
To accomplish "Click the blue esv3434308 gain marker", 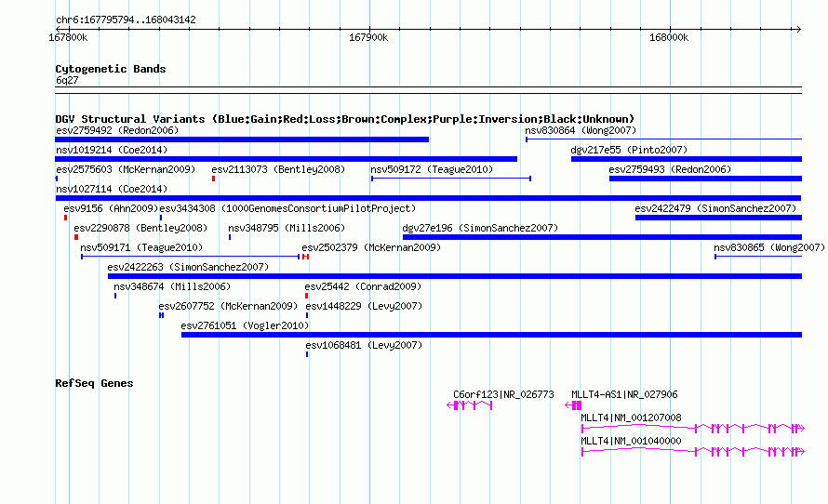I will (161, 218).
